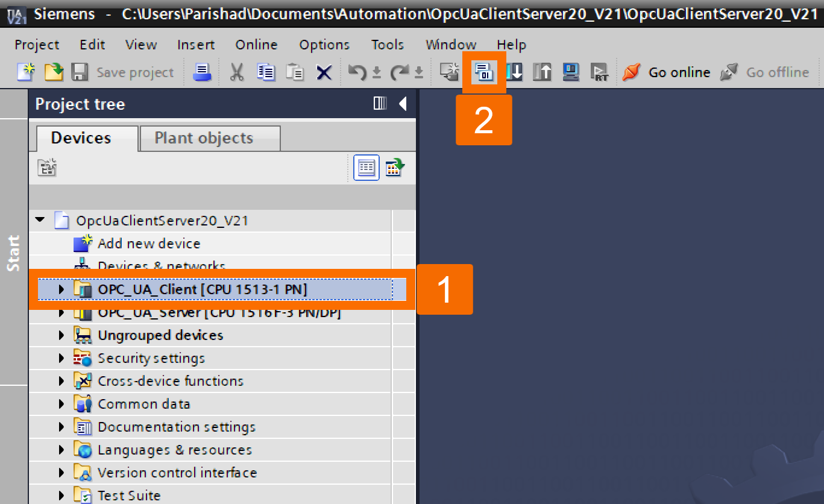
Task: Select the Add new device entry
Action: (149, 244)
